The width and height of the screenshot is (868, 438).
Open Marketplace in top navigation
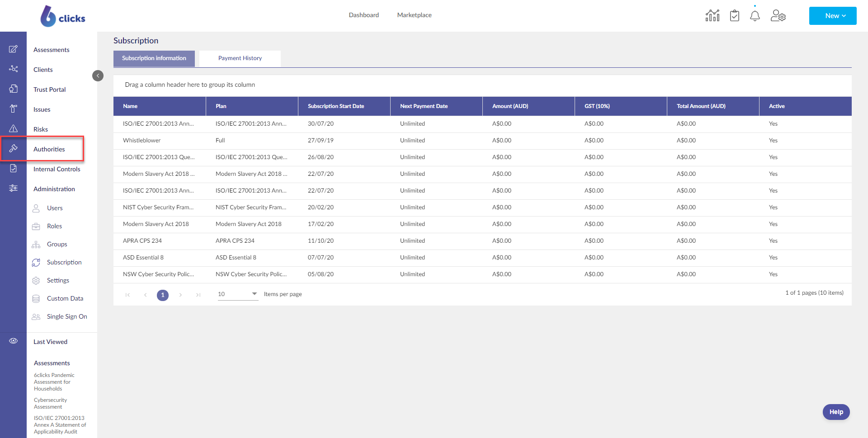(x=415, y=15)
